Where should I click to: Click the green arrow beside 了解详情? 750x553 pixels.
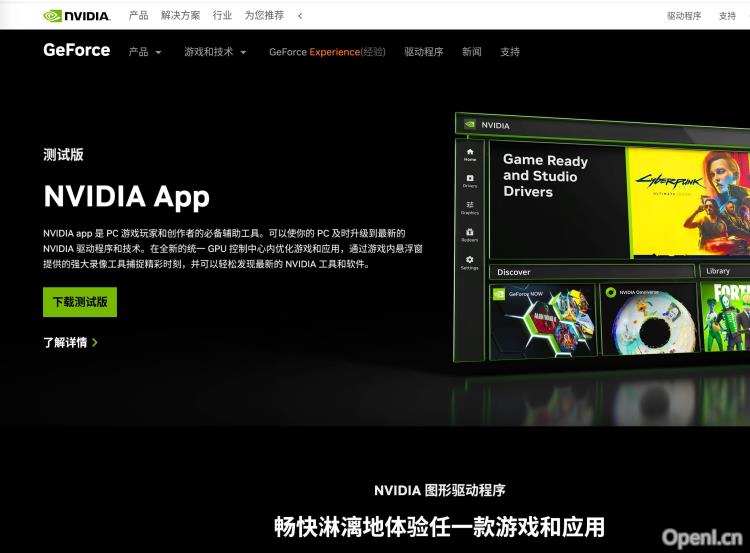pyautogui.click(x=95, y=342)
